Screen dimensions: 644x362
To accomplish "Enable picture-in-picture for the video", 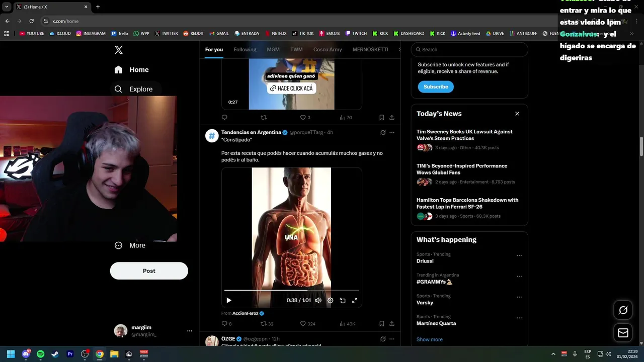I will [343, 300].
